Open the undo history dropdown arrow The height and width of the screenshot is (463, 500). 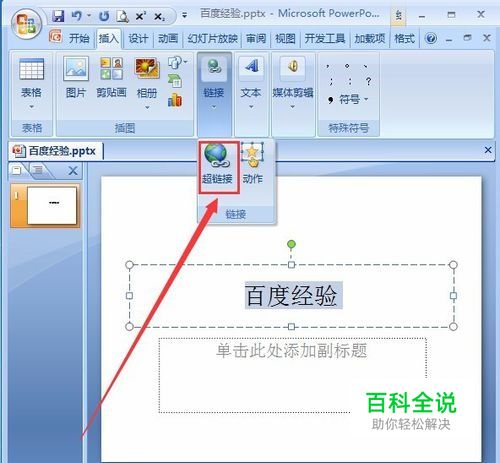pos(89,16)
